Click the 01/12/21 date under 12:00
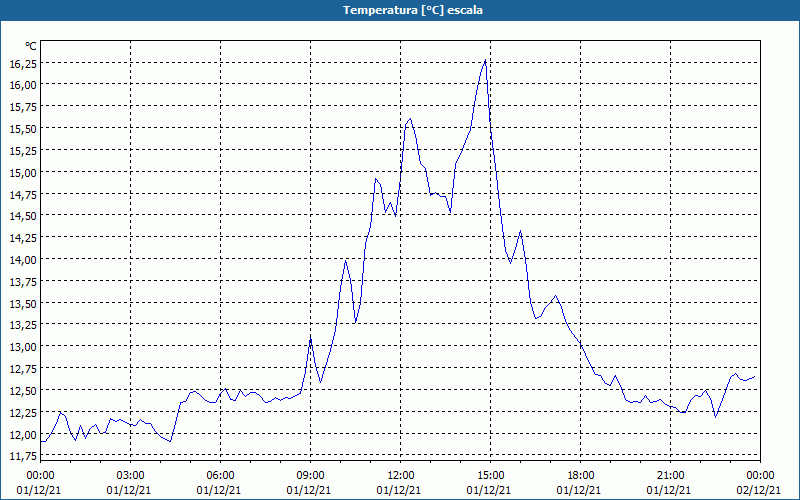Viewport: 800px width, 500px height. point(399,490)
